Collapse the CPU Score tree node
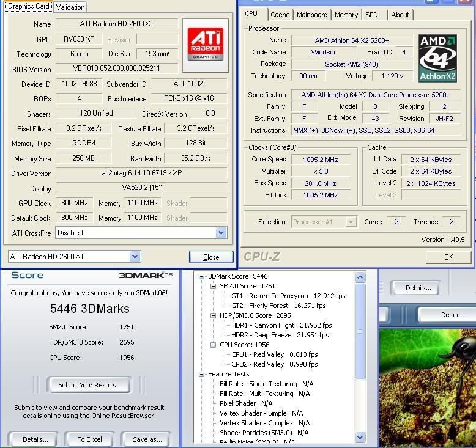Image resolution: width=476 pixels, height=448 pixels. [x=214, y=345]
